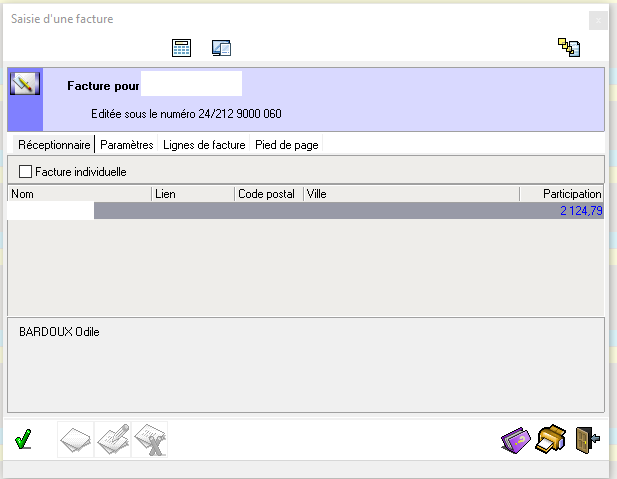Print the invoice using printer icon
This screenshot has width=617, height=479.
tap(552, 440)
